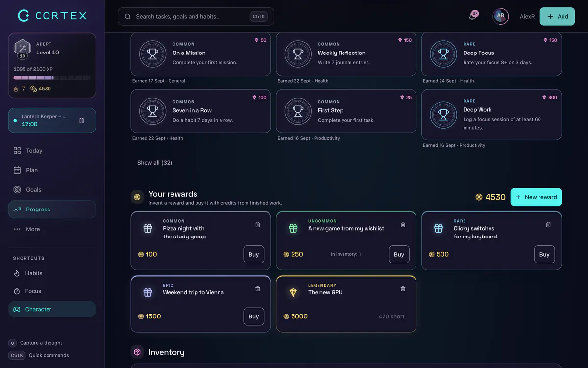Click the Deep Focus trophy icon
The height and width of the screenshot is (368, 588).
[x=443, y=54]
